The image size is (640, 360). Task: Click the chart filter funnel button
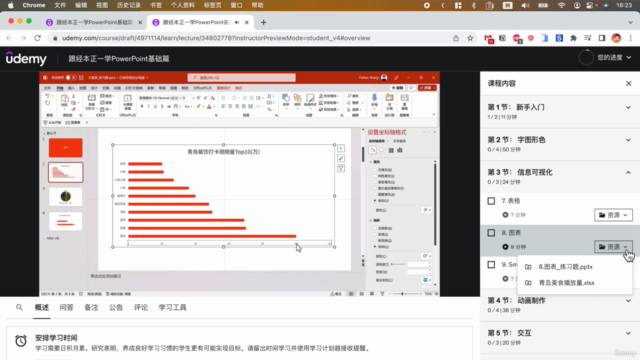coord(341,169)
